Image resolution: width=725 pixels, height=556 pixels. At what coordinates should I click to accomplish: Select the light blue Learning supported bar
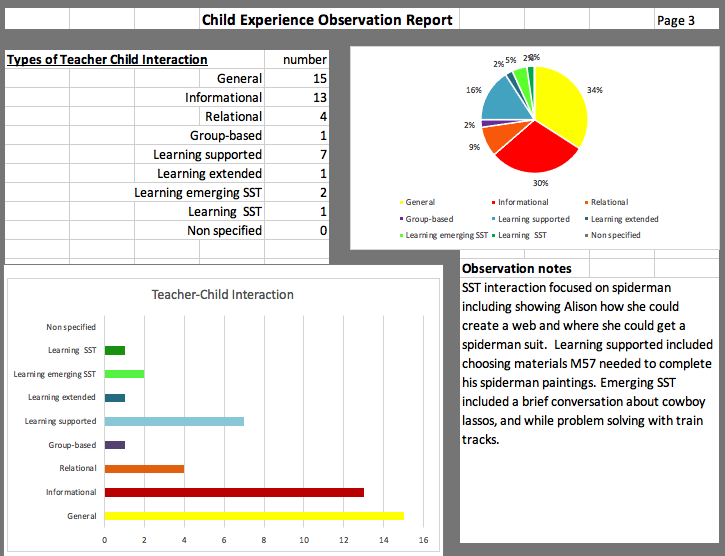[174, 421]
